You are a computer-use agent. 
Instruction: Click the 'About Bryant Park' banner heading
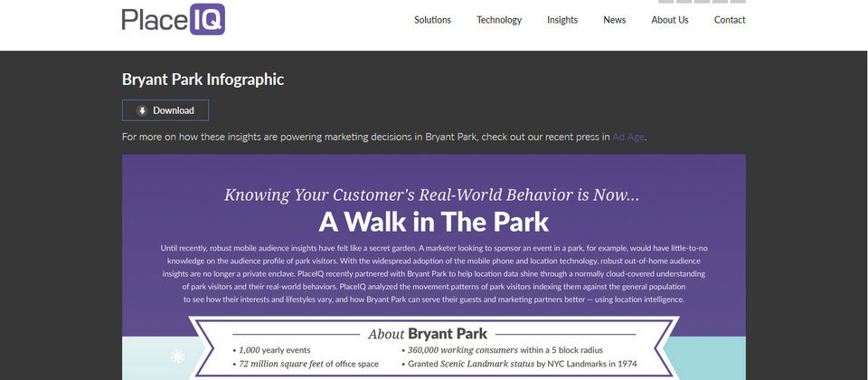(428, 334)
